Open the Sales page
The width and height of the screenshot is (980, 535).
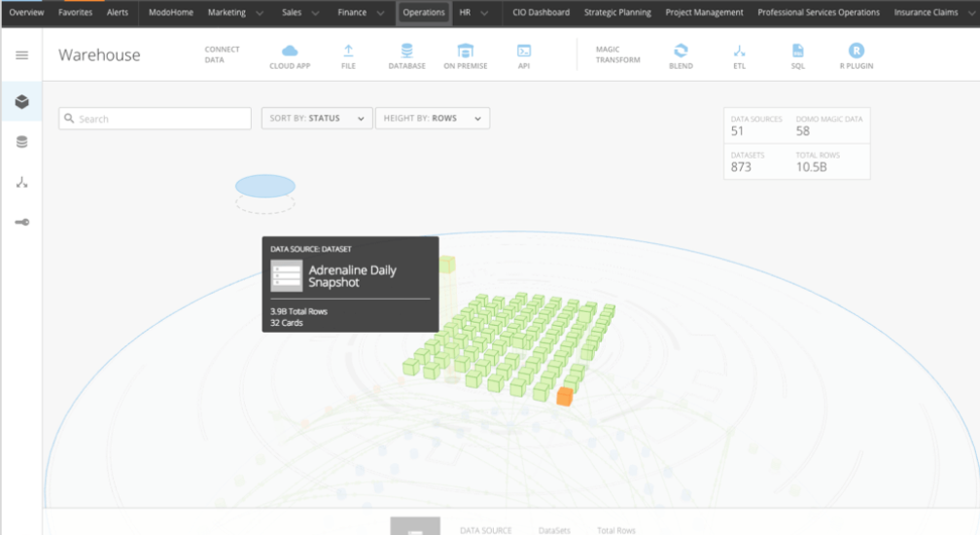coord(292,12)
